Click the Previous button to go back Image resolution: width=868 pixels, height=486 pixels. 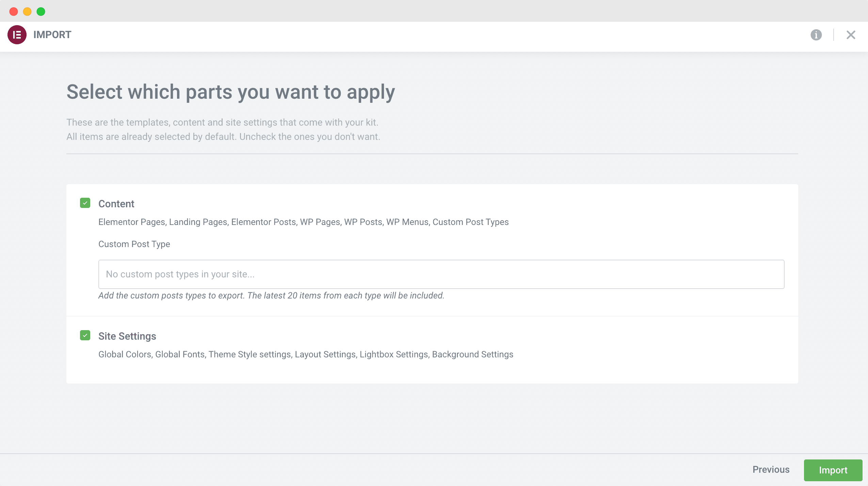click(771, 470)
